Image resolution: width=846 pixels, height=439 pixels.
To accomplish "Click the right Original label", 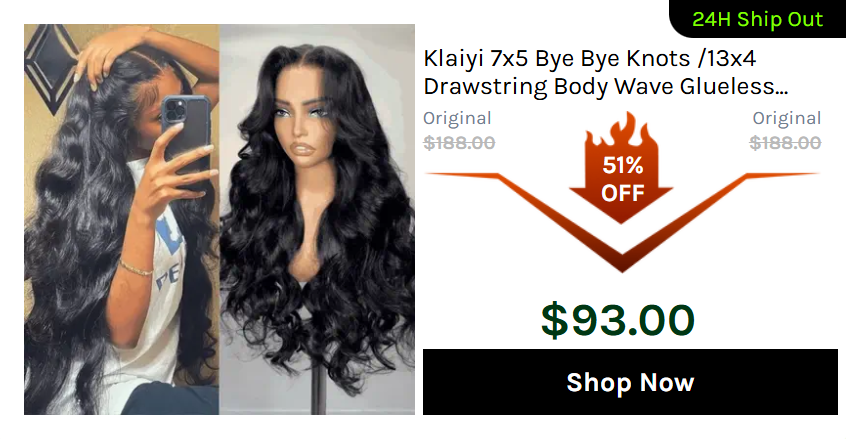I will pyautogui.click(x=787, y=118).
